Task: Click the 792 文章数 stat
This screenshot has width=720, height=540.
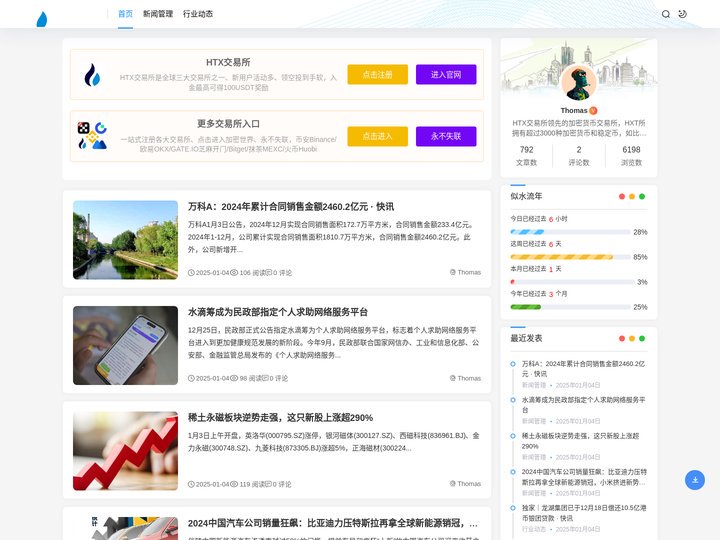Action: point(526,156)
